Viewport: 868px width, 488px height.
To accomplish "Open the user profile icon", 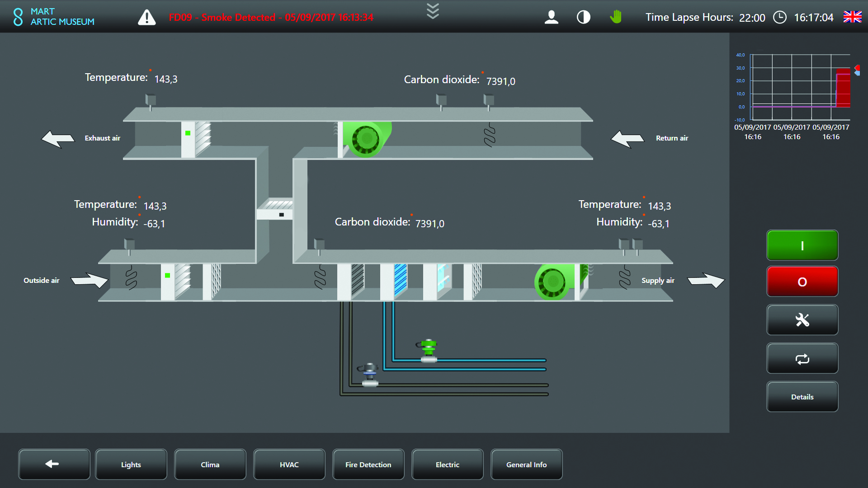I will coord(551,17).
